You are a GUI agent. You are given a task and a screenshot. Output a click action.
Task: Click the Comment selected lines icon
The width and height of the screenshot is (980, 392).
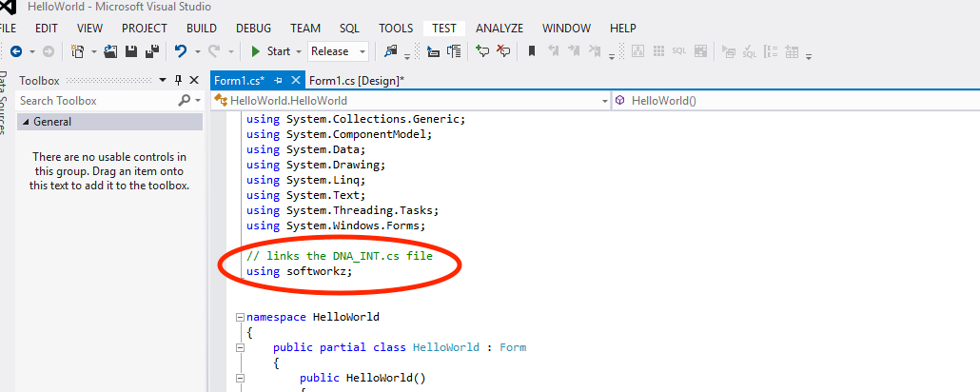(x=482, y=52)
